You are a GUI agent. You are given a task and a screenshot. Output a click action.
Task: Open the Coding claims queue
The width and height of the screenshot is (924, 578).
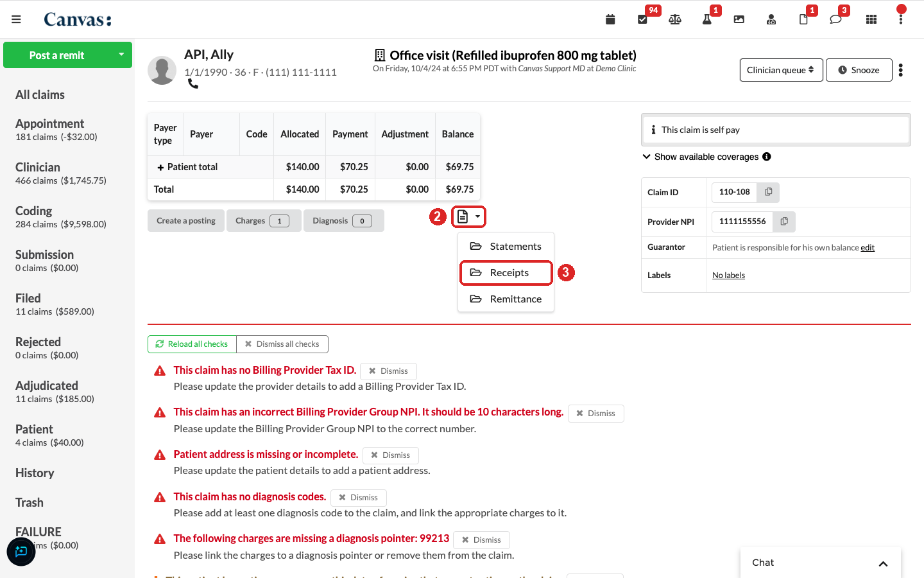61,217
